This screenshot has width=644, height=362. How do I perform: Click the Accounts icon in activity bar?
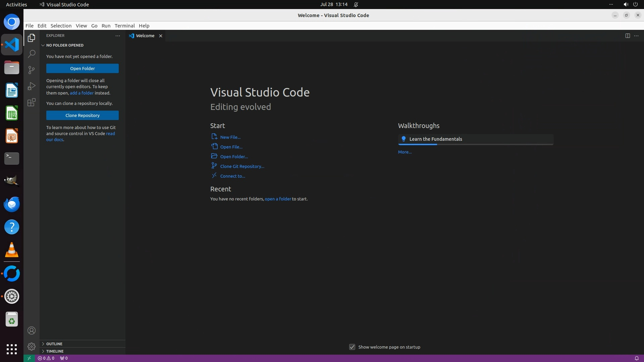tap(32, 330)
